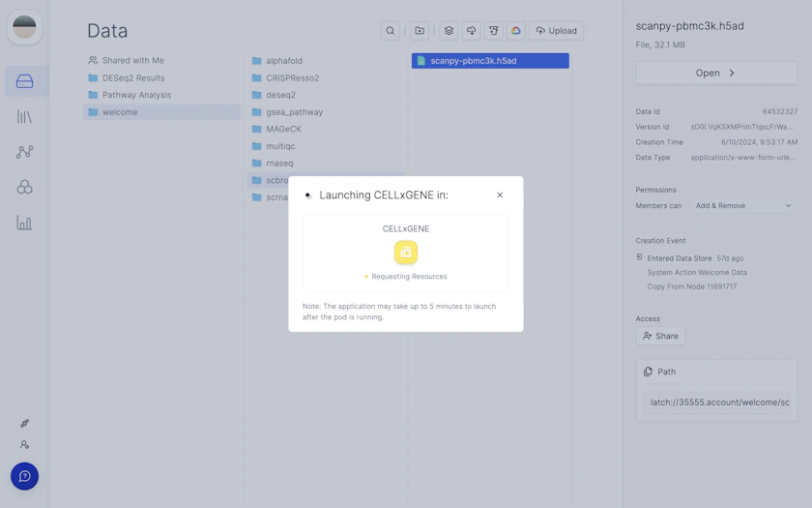Viewport: 812px width, 508px height.
Task: Open the team members icon in sidebar
Action: pos(24,445)
